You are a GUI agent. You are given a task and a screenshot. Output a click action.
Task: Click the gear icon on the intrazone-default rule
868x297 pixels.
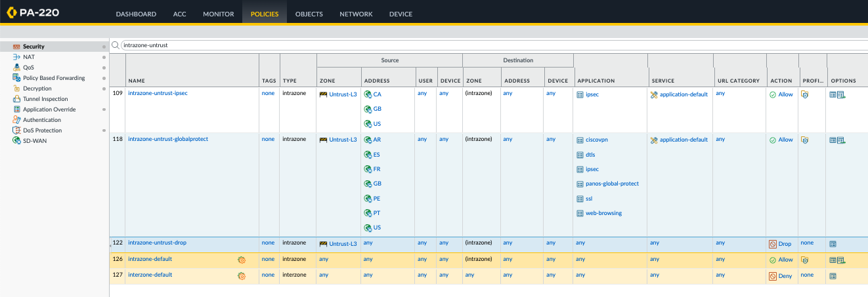pos(241,260)
